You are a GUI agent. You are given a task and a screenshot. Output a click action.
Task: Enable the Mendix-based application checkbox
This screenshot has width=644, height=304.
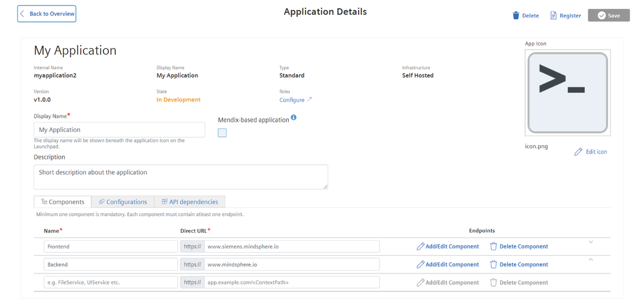222,133
